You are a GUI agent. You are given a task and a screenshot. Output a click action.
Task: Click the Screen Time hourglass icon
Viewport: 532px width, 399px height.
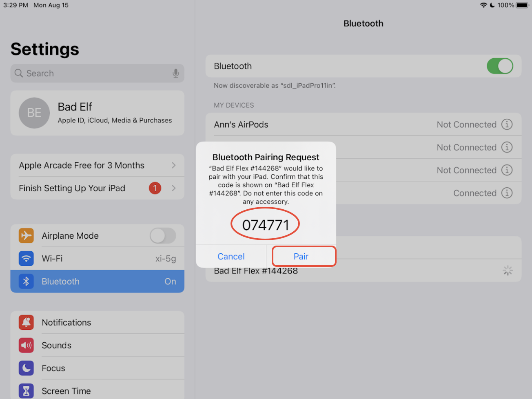[x=26, y=391]
